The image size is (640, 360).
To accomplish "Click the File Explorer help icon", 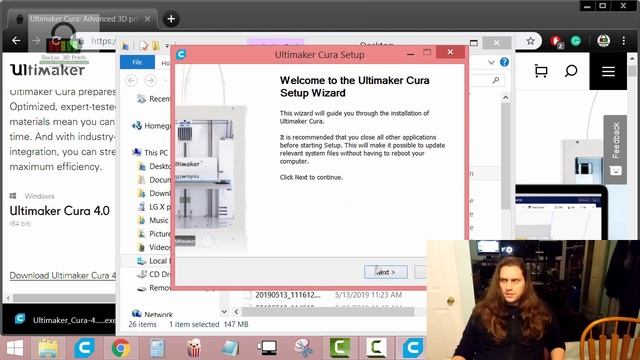I will [x=504, y=62].
